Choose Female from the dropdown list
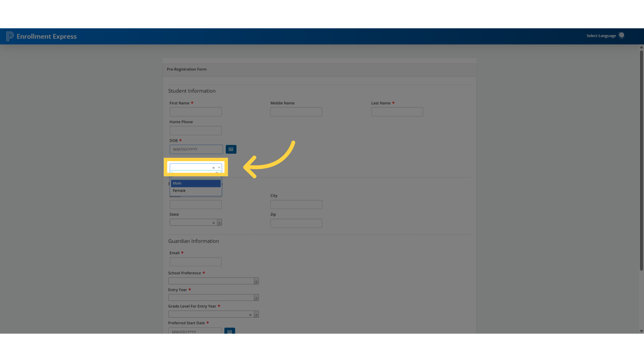The width and height of the screenshot is (644, 362). [196, 191]
